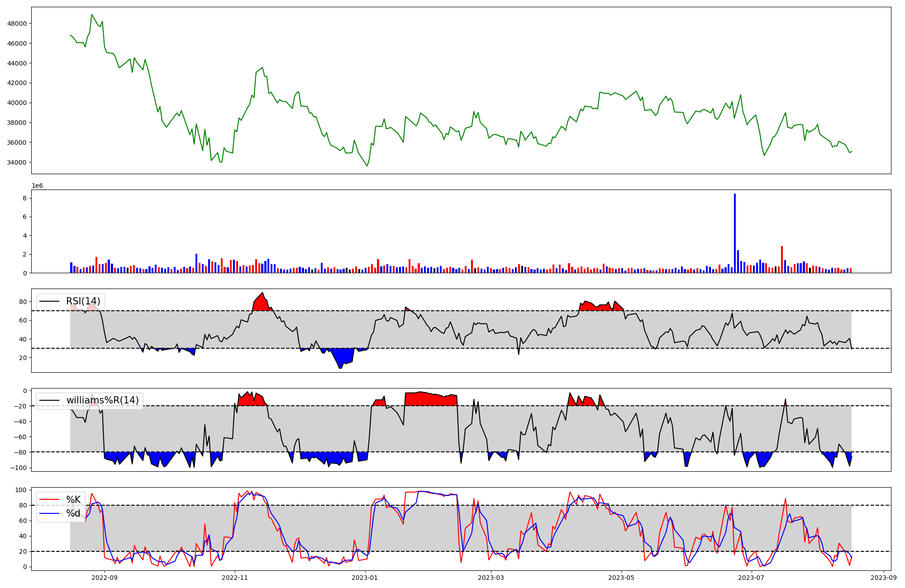Click the 1e6 volume scale label
905x588 pixels.
click(x=37, y=185)
